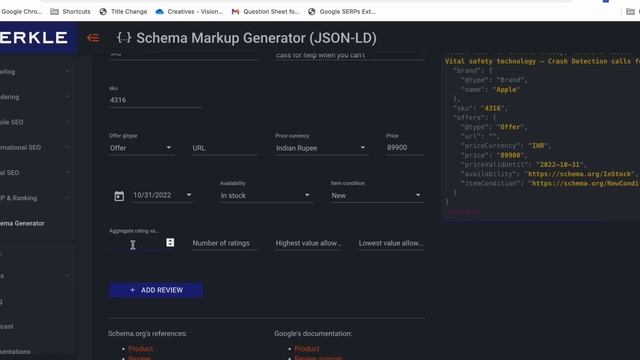Viewport: 640px width, 360px height.
Task: Click the "INR" priceCurrency value in the code
Action: pos(539,146)
